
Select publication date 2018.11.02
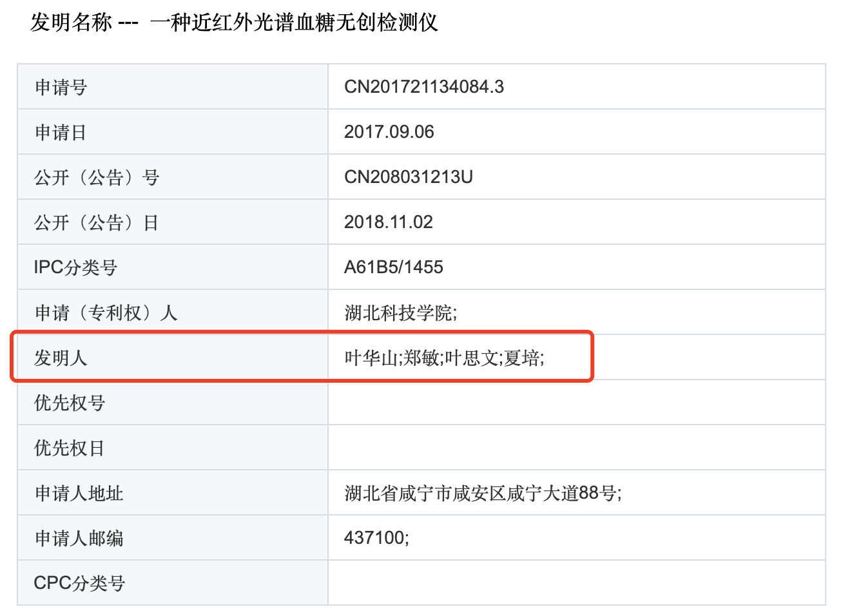[x=388, y=222]
